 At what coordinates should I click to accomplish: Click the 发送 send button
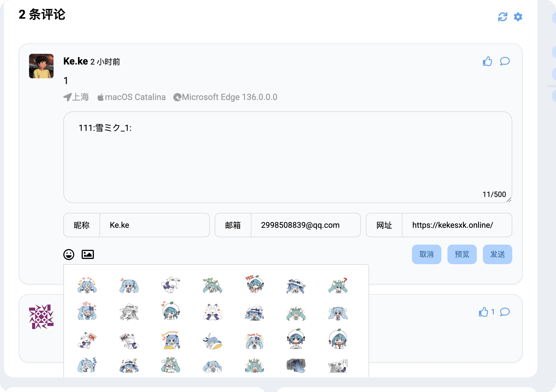(x=498, y=254)
